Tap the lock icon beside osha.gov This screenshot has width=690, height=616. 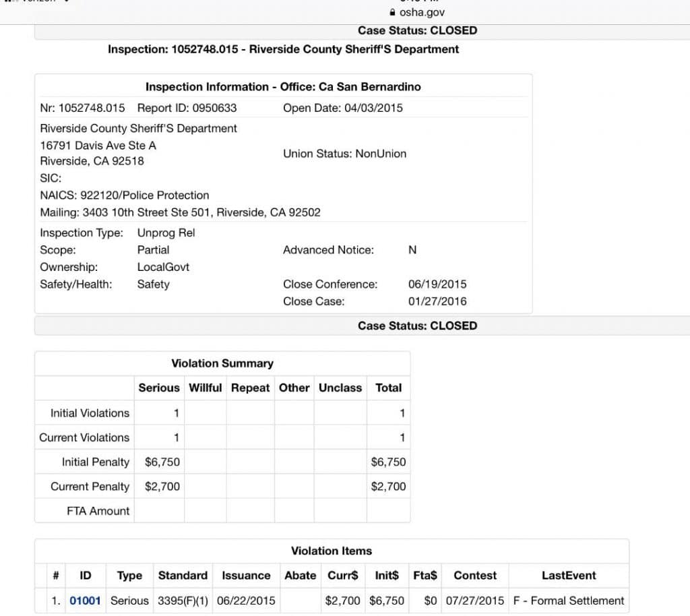coord(393,12)
